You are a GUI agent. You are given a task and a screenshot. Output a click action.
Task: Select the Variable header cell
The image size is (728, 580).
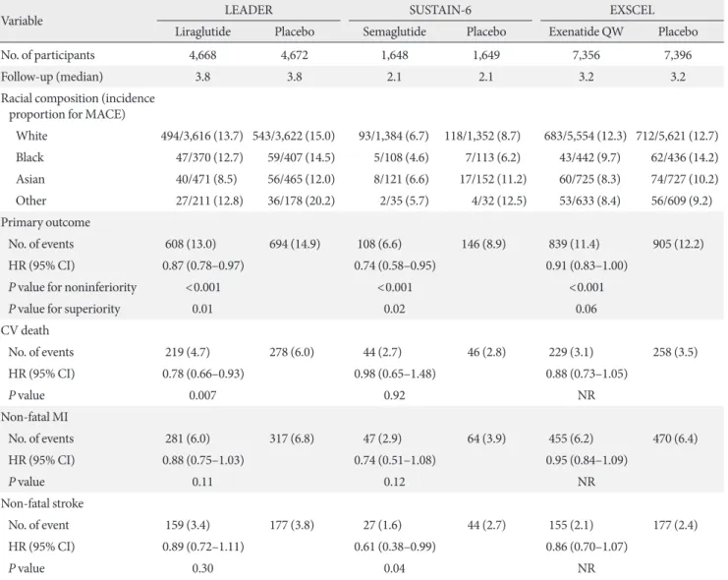(22, 21)
